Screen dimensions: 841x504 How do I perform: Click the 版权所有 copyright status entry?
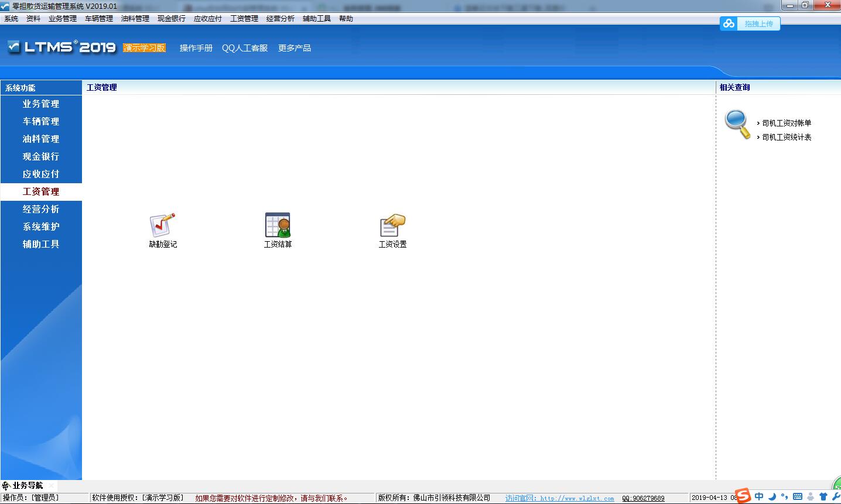434,498
